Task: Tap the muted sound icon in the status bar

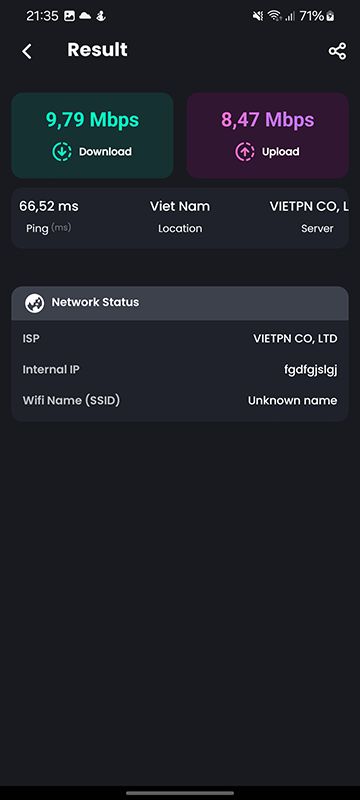Action: point(258,16)
